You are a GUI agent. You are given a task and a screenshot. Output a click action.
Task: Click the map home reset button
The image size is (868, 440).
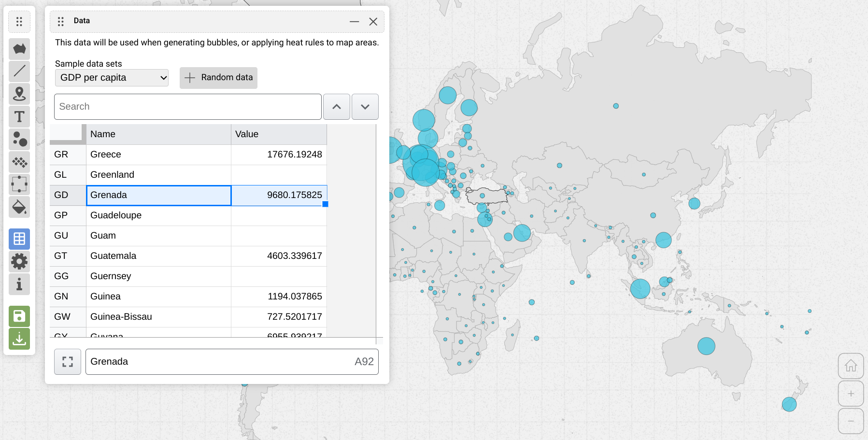[x=851, y=366]
